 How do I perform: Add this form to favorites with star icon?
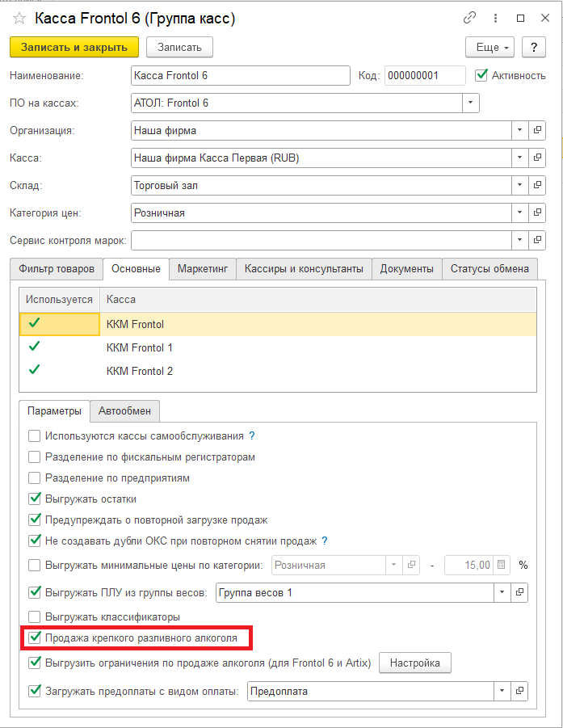coord(19,18)
